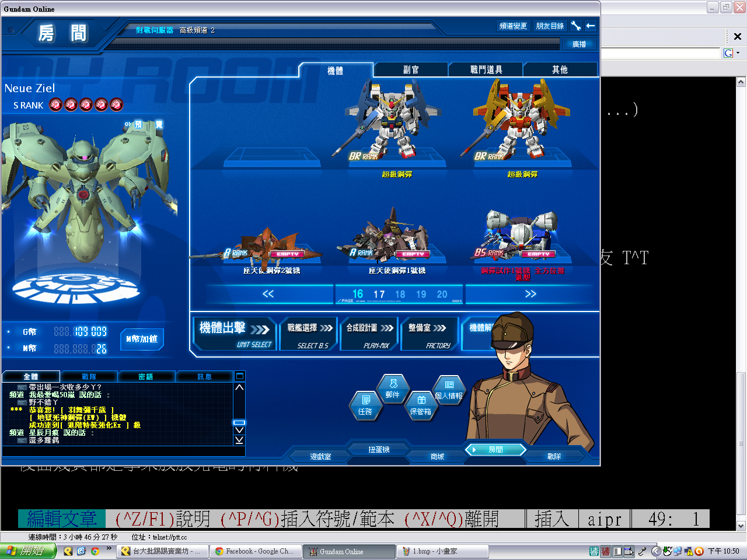747x560 pixels.
Task: Maximize the chat panel window icon
Action: click(239, 376)
